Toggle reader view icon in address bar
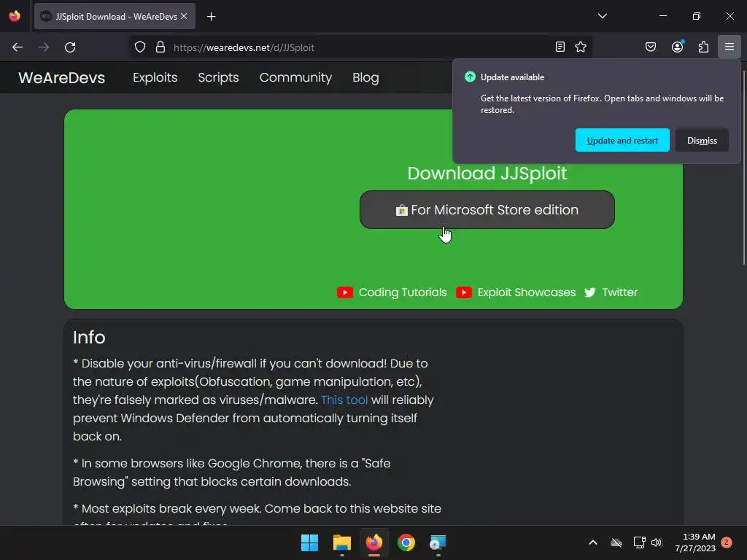 point(560,47)
